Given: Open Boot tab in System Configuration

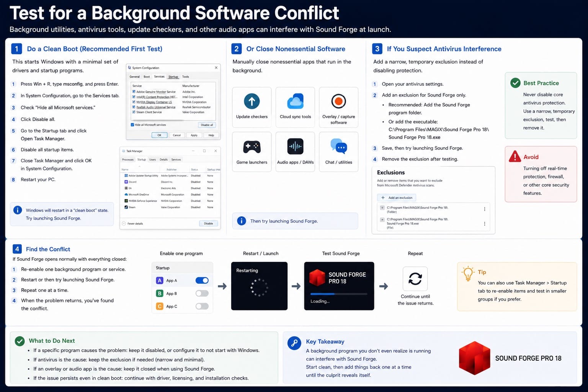Looking at the screenshot, I should point(147,77).
